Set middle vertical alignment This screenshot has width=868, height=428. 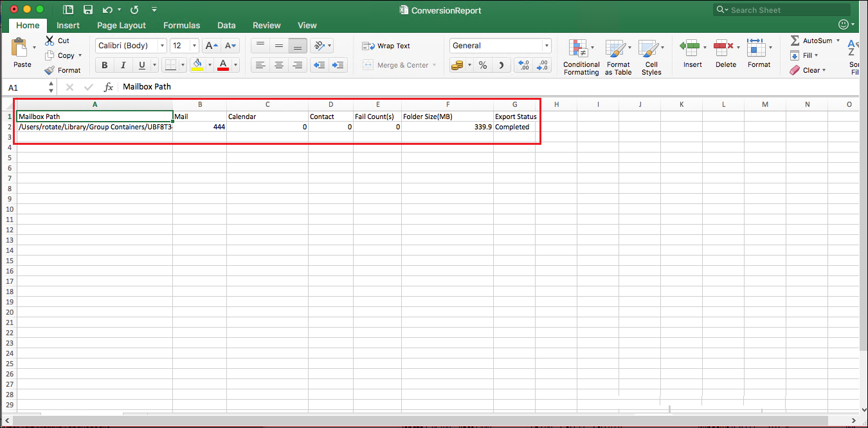pyautogui.click(x=278, y=46)
